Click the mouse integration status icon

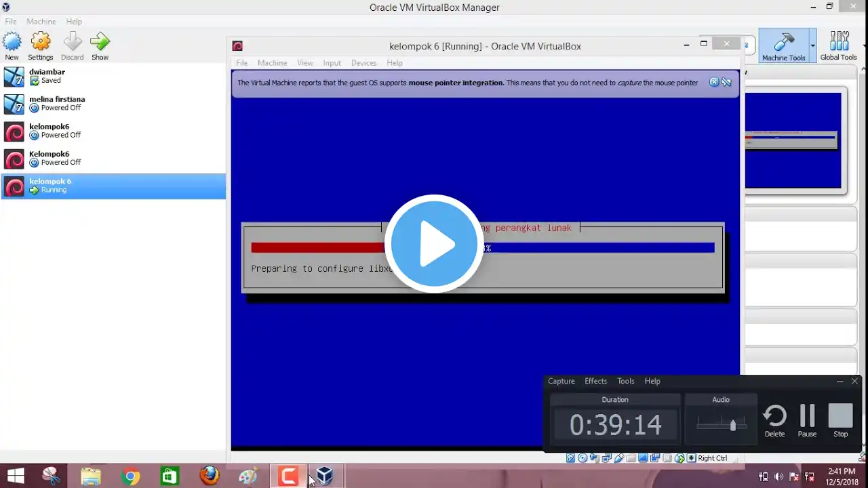679,458
